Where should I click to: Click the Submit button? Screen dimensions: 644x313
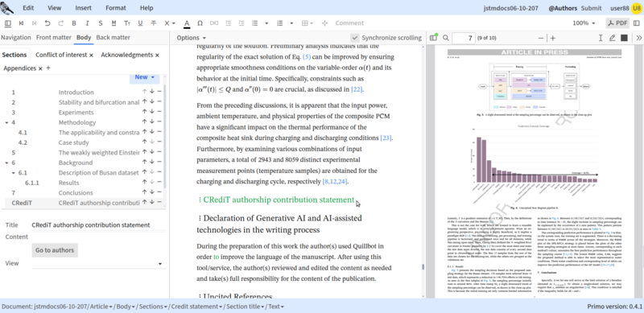(x=591, y=8)
